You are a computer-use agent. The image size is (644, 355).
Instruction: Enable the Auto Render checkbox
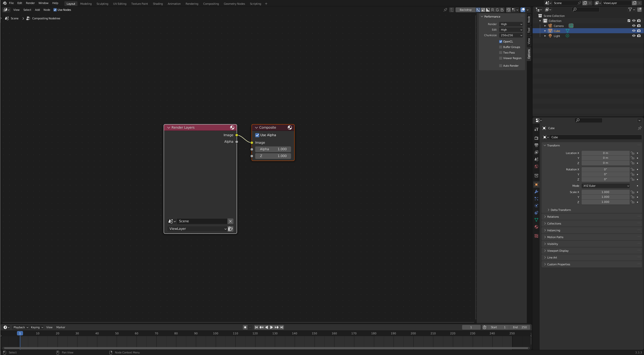(501, 66)
